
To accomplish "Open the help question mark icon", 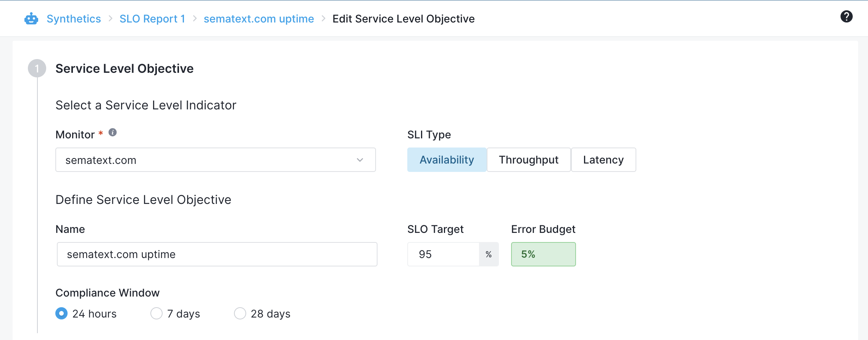I will [846, 16].
